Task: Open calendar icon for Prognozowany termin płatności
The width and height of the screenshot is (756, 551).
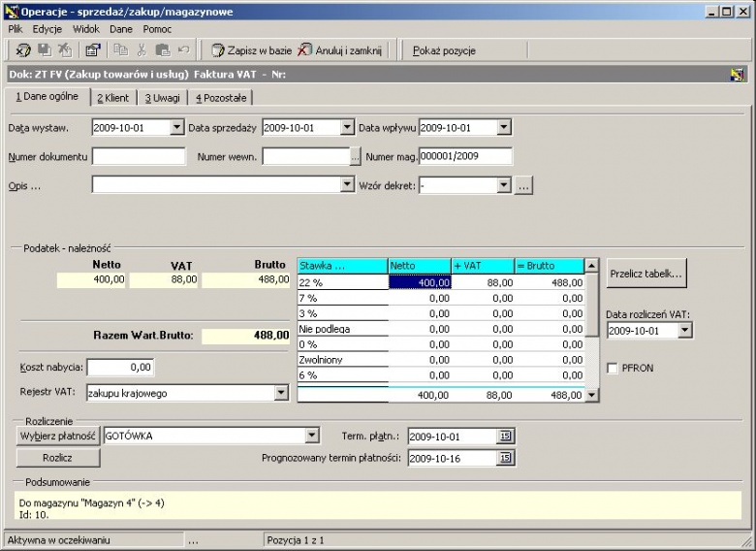Action: tap(505, 458)
